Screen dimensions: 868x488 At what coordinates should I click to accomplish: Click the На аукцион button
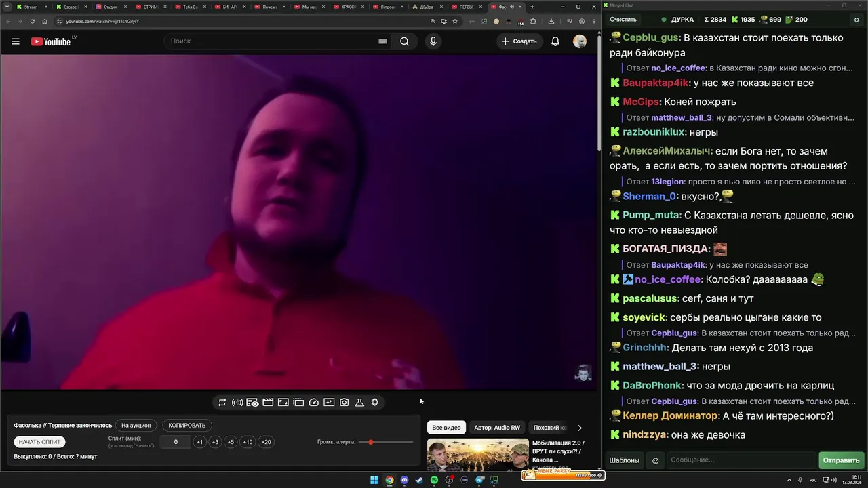point(136,426)
